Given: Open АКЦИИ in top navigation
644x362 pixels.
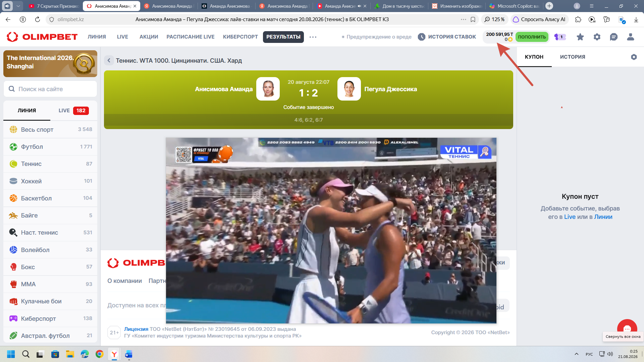Looking at the screenshot, I should [x=149, y=37].
